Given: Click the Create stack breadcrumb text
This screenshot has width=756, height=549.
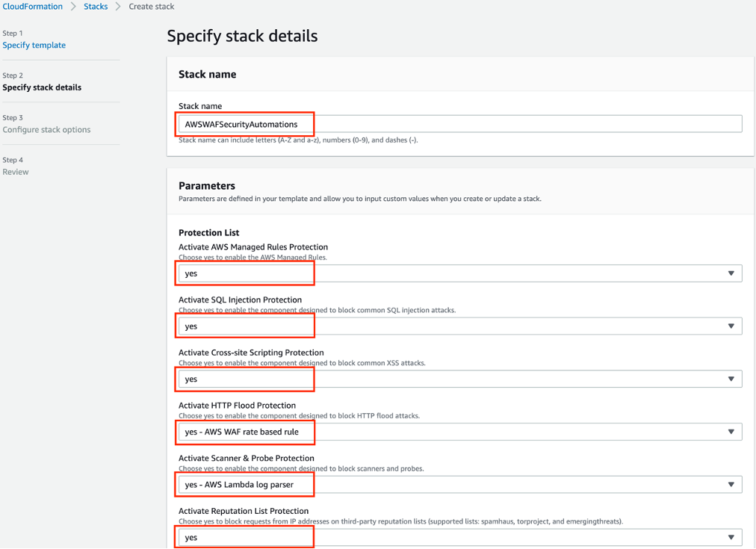Looking at the screenshot, I should click(152, 7).
